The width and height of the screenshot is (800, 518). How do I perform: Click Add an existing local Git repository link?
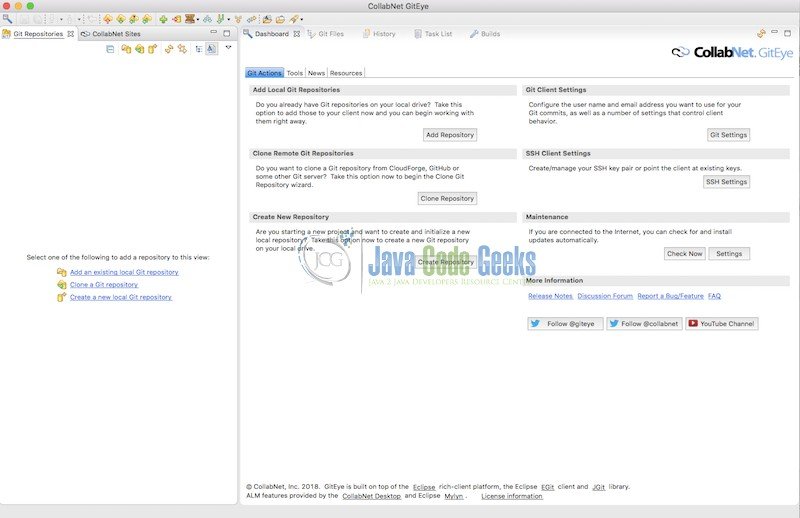point(124,272)
